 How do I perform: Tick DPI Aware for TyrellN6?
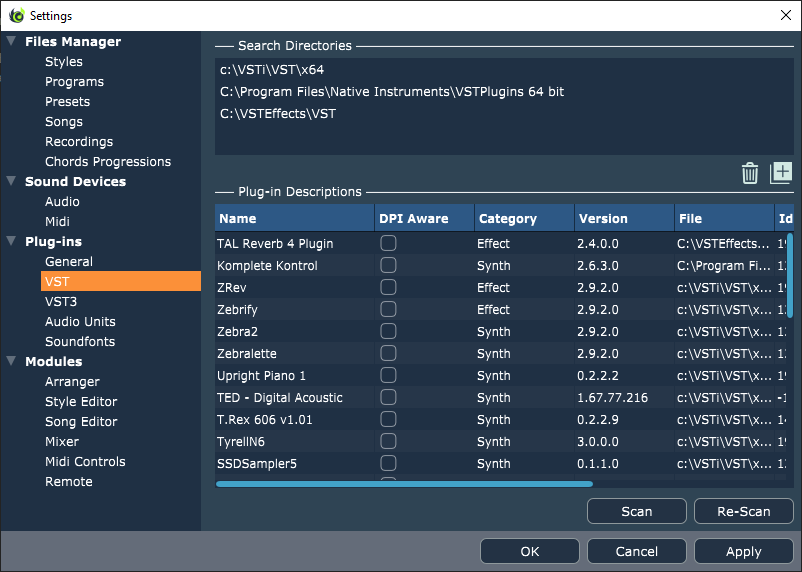click(x=388, y=441)
